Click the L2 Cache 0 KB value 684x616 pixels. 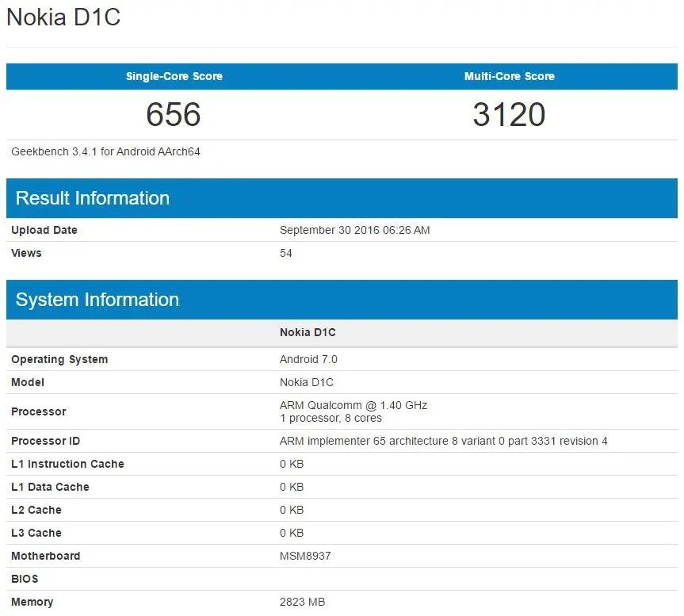pos(292,510)
